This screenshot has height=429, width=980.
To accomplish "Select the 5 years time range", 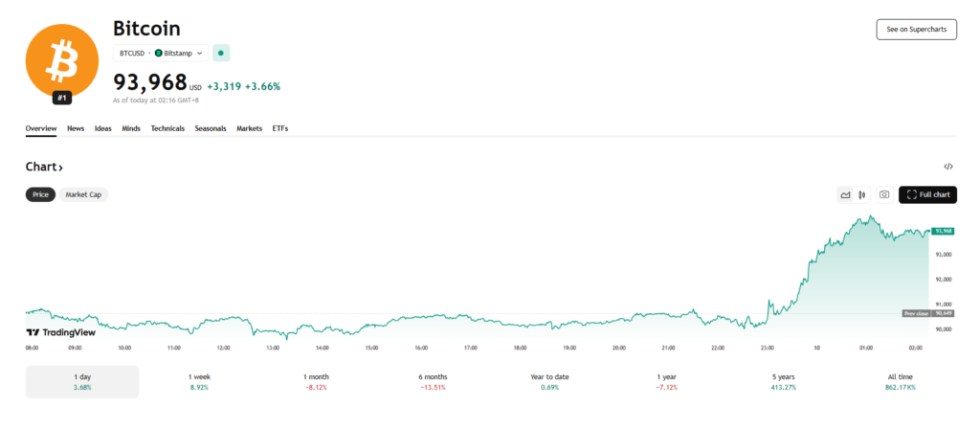I will pos(782,381).
